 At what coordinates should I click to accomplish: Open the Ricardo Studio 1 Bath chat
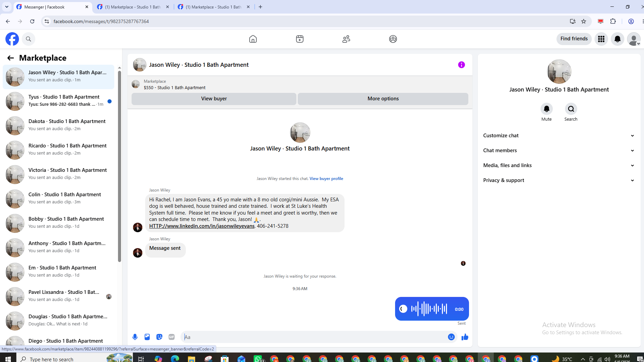[59, 150]
